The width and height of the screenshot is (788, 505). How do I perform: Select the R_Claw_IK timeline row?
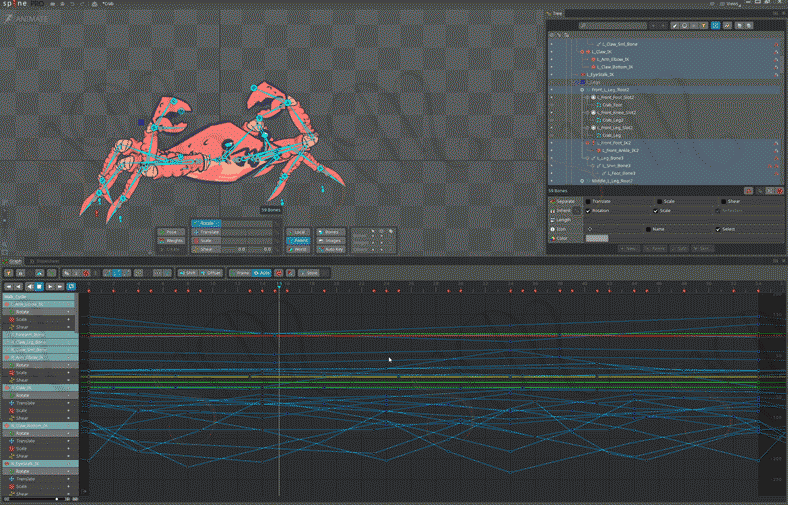point(40,388)
